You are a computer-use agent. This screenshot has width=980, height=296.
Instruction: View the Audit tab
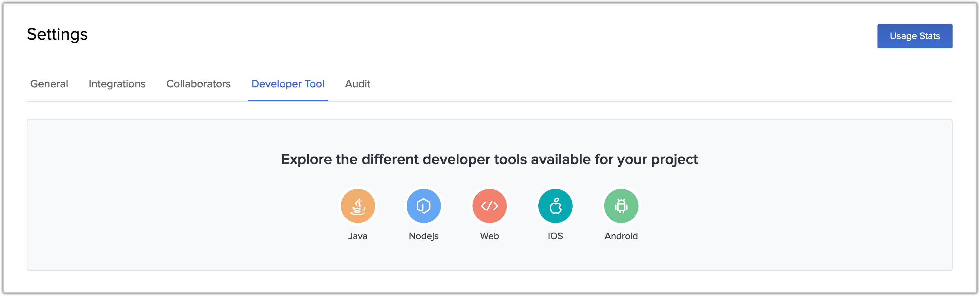357,84
